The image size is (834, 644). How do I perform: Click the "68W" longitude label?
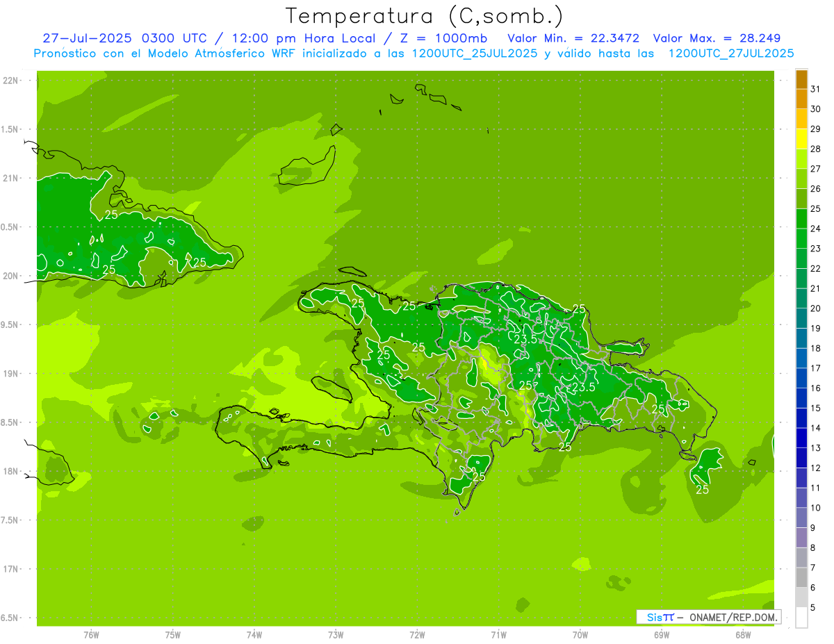[x=743, y=634]
